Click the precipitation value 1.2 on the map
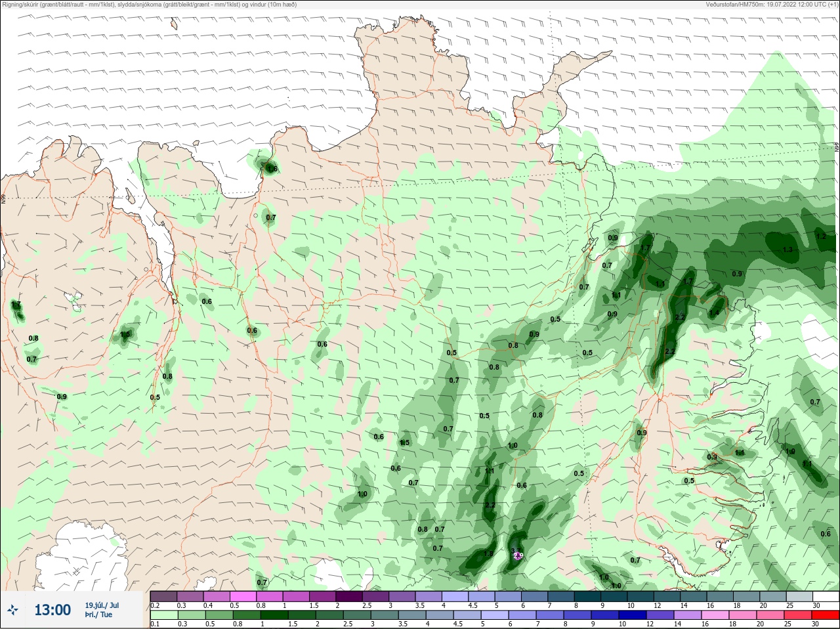Screen dimensions: 840x629 click(821, 236)
